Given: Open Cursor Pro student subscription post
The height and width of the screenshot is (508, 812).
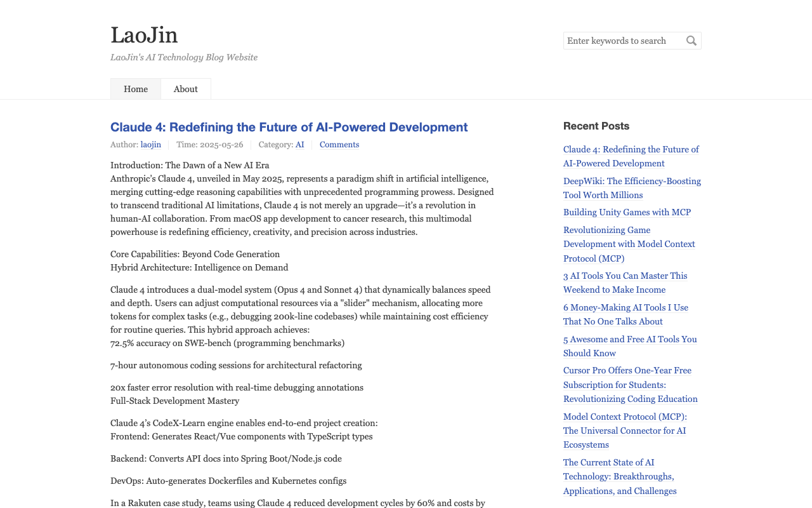Looking at the screenshot, I should (630, 385).
